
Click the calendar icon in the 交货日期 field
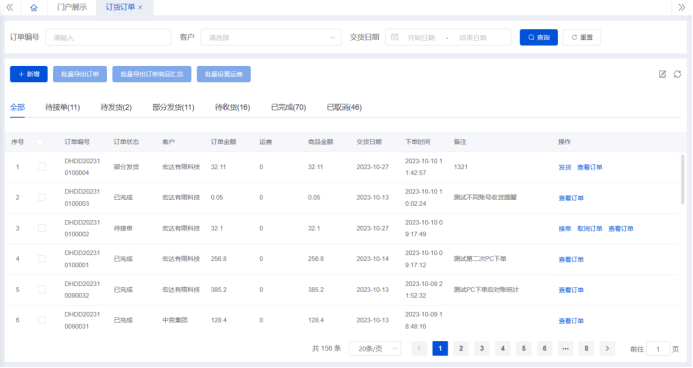point(395,38)
